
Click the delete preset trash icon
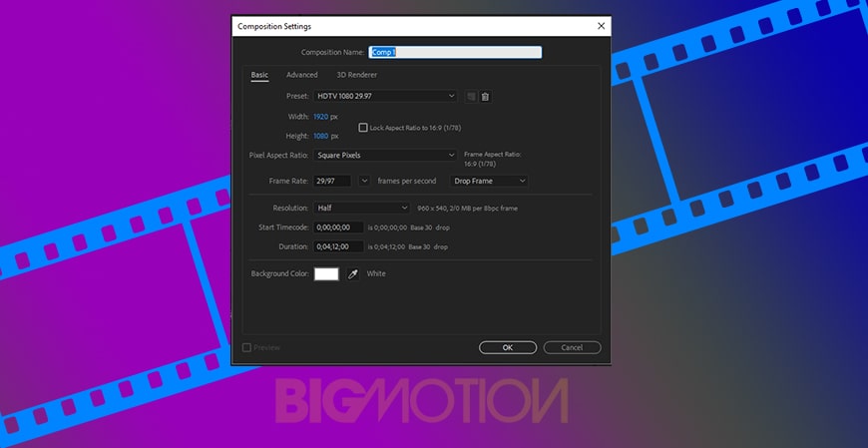(485, 96)
